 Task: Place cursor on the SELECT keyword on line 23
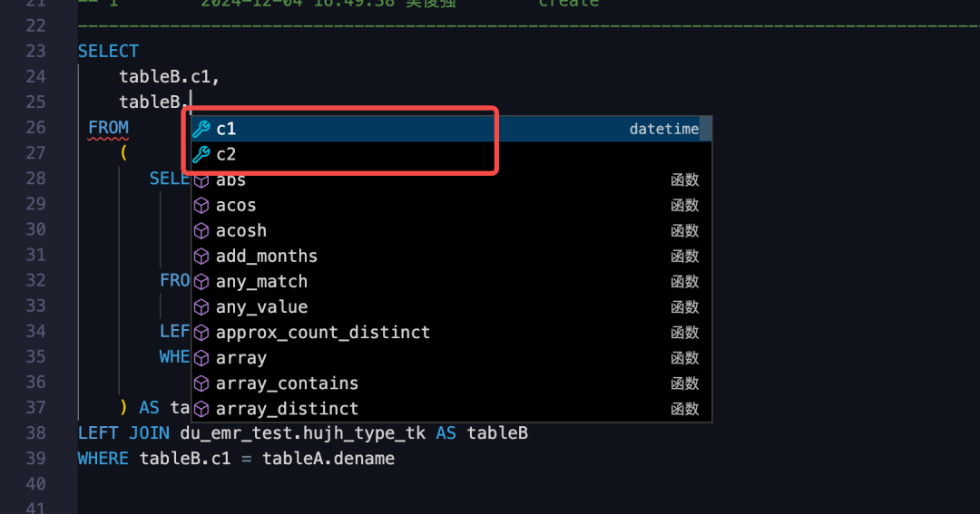108,52
